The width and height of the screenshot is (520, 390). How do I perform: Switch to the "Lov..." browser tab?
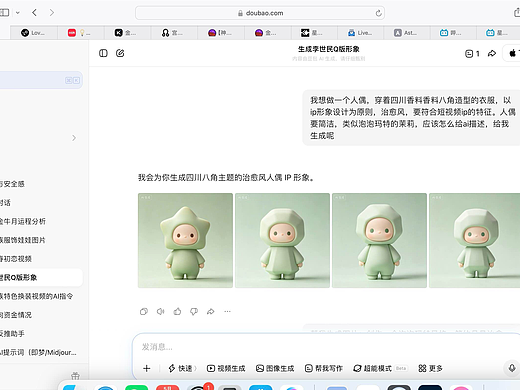[x=33, y=33]
